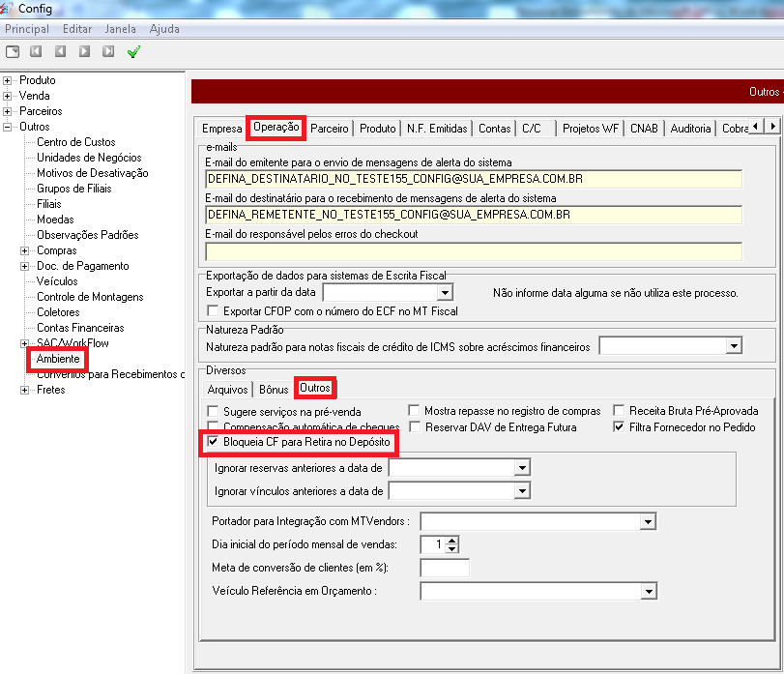Uncheck Filtra Fornecedor no Pedido
The image size is (784, 674).
(619, 426)
